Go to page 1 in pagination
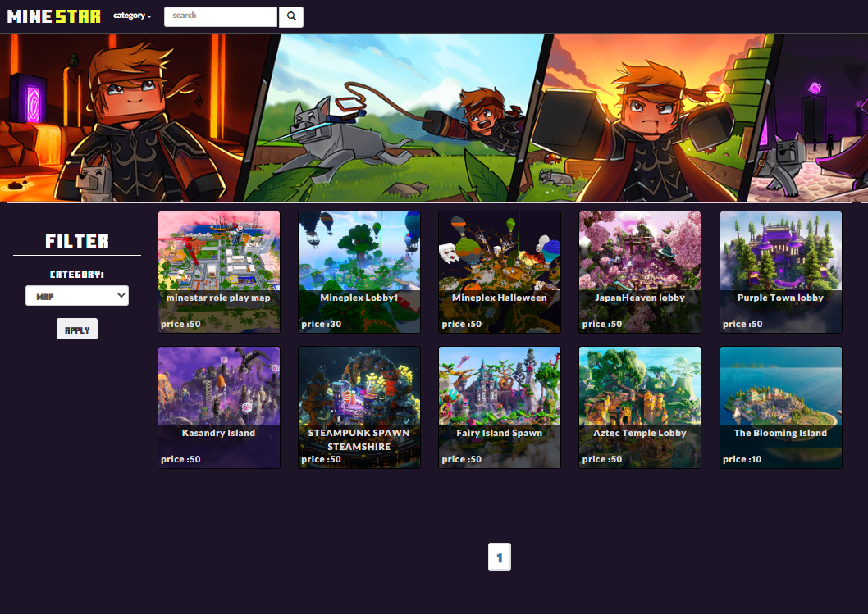868x614 pixels. [500, 557]
